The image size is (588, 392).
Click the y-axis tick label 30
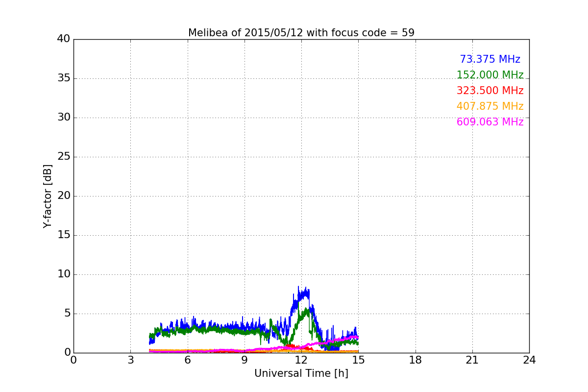(64, 118)
